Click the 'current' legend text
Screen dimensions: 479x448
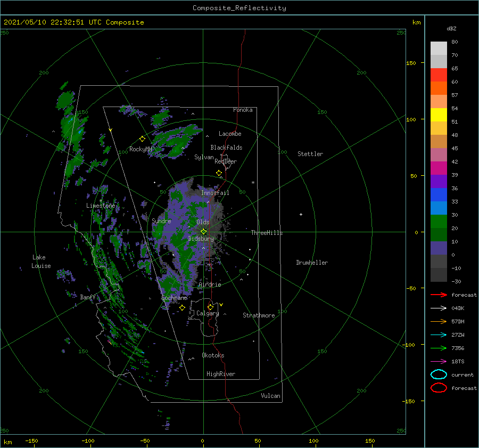point(463,374)
